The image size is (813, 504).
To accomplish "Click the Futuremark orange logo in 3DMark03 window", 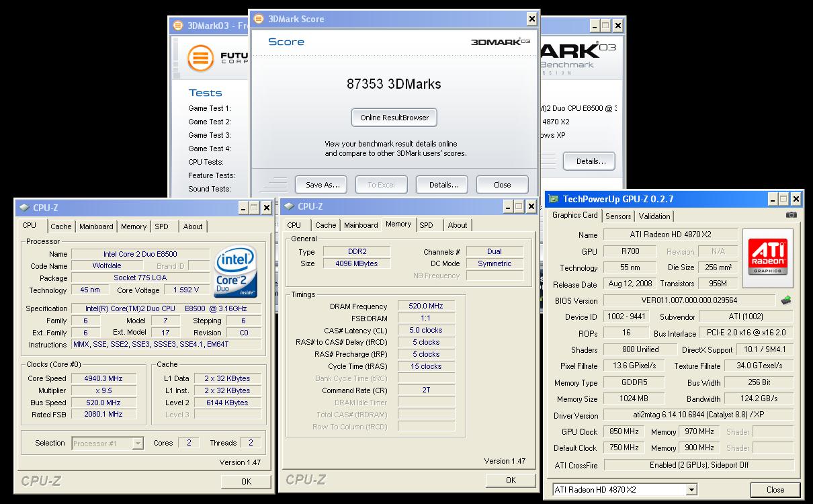I will click(x=200, y=58).
